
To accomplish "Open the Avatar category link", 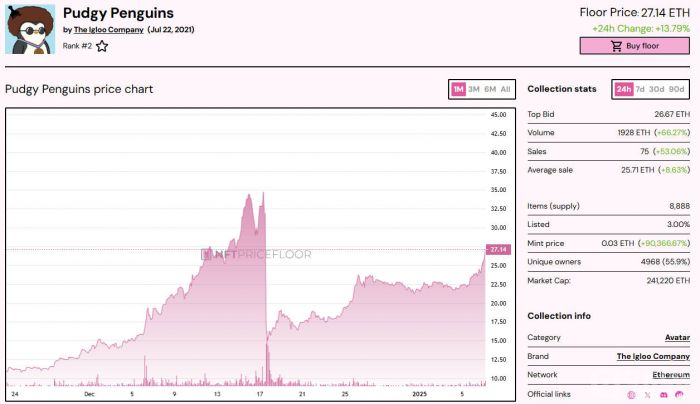I will [x=677, y=337].
